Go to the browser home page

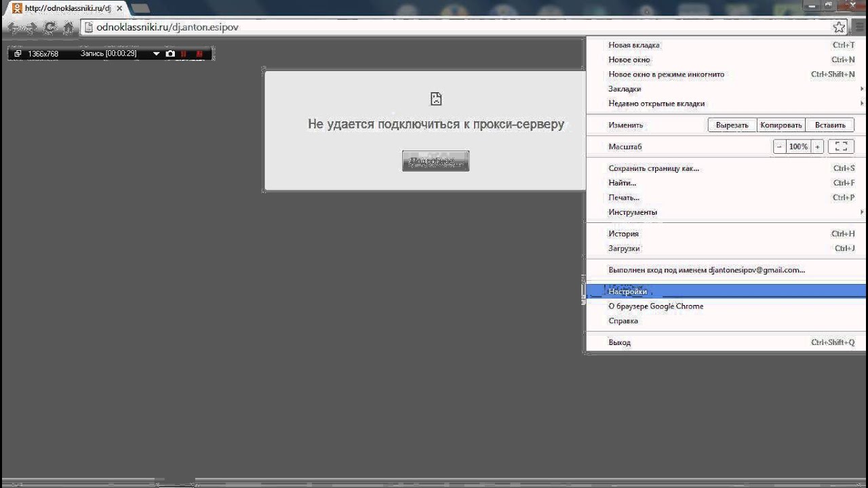[x=68, y=28]
